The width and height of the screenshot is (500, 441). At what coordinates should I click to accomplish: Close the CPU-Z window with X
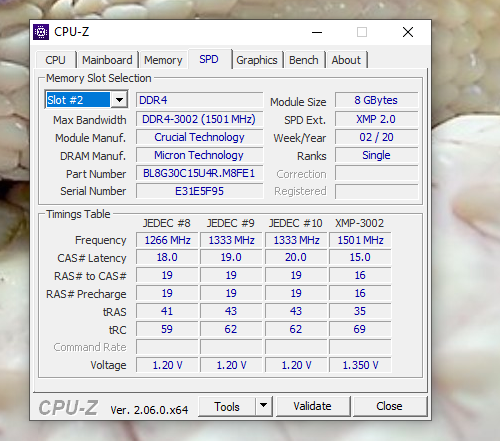point(408,32)
